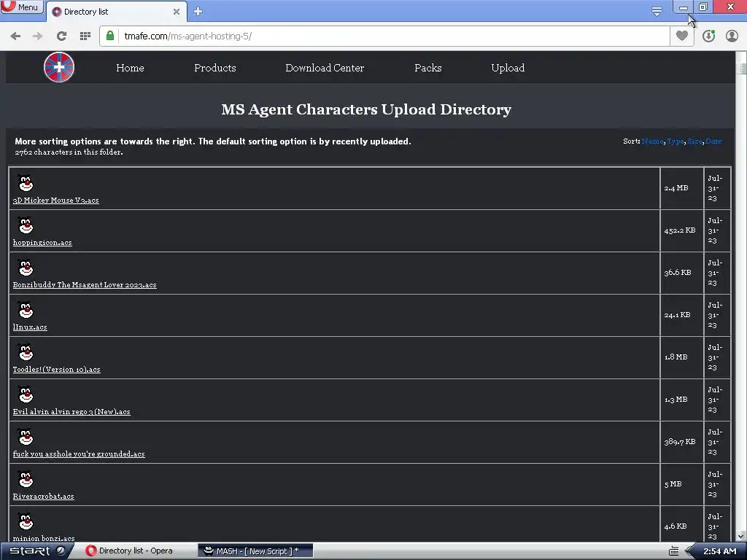The image size is (747, 560).
Task: Click the character icon above Toodles!(Version 10).acs
Action: point(26,352)
